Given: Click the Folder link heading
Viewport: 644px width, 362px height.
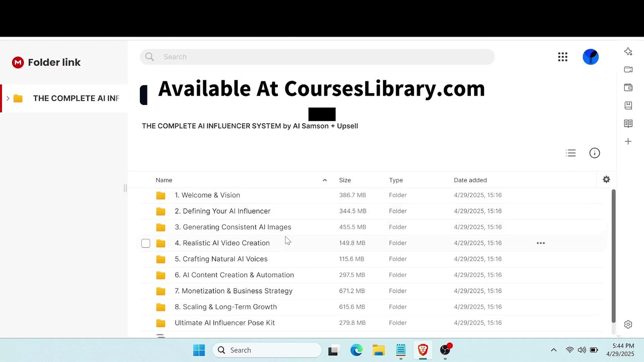Looking at the screenshot, I should [54, 62].
